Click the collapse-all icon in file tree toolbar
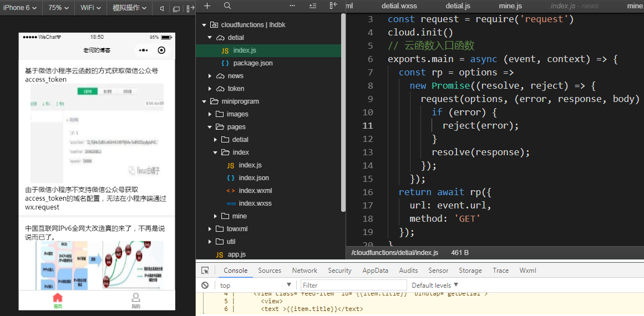Viewport: 644px width, 316px height. (313, 6)
